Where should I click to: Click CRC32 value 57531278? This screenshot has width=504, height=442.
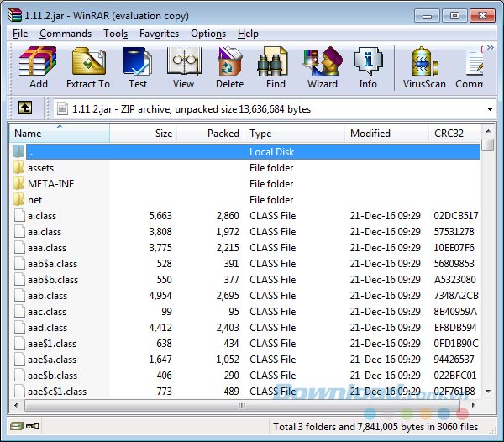pyautogui.click(x=454, y=232)
